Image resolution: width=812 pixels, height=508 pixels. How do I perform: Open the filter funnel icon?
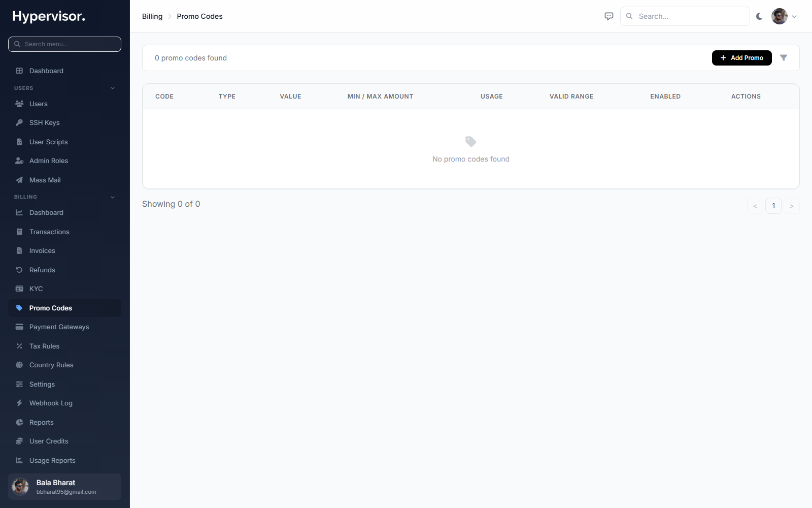point(784,58)
